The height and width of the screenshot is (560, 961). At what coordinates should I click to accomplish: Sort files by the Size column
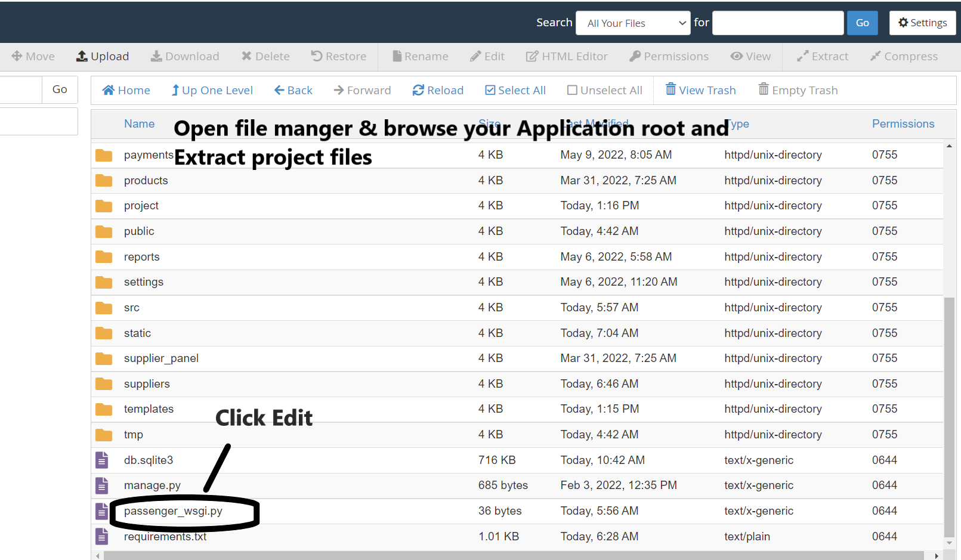click(489, 123)
